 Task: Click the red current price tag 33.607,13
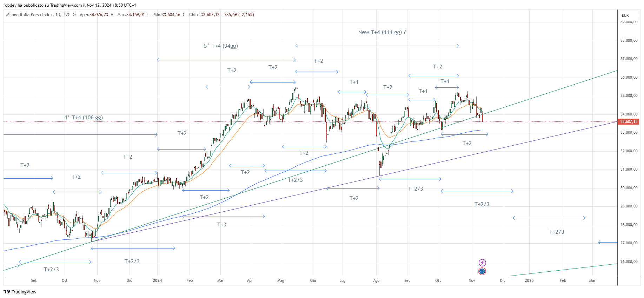(x=629, y=121)
